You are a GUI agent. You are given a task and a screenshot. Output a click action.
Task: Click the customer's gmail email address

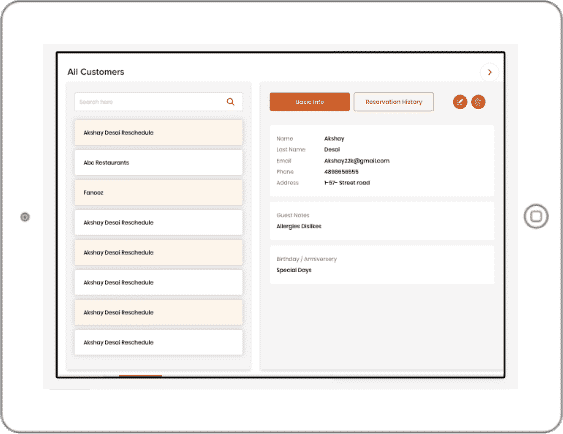click(357, 161)
